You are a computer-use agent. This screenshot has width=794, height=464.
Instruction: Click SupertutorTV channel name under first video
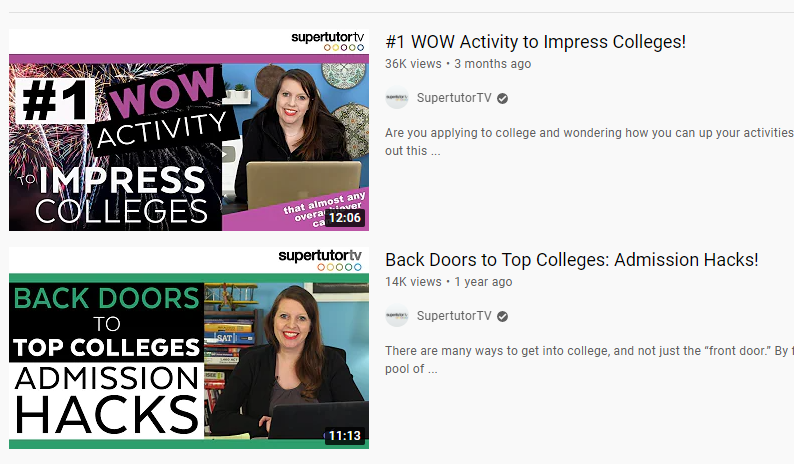454,98
